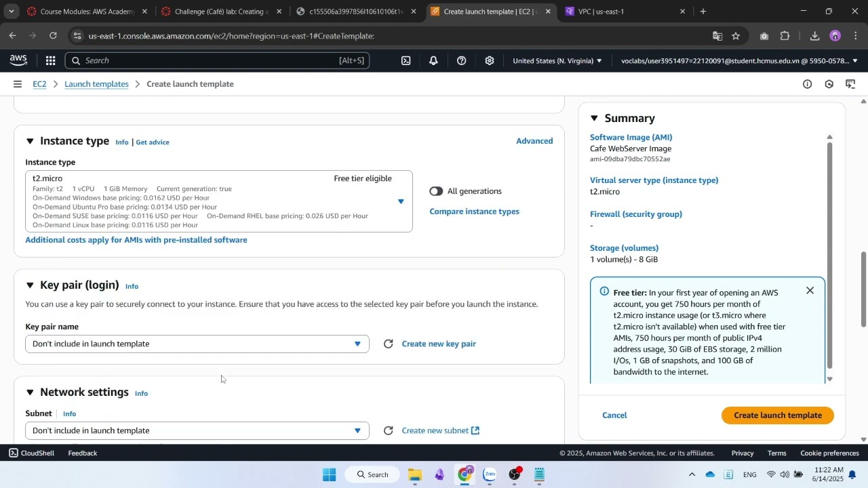The height and width of the screenshot is (488, 868).
Task: Collapse the Instance type section
Action: 30,141
